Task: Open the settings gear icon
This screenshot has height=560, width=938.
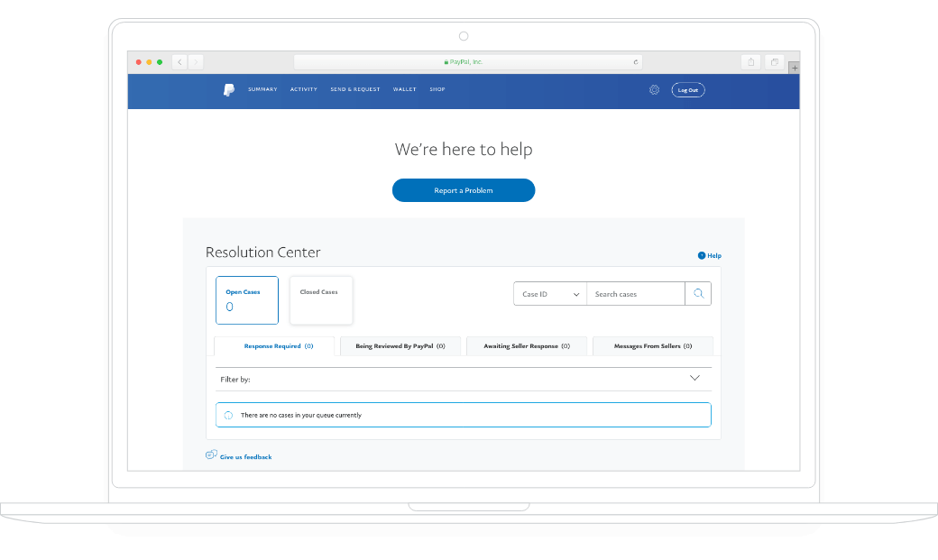Action: 655,90
